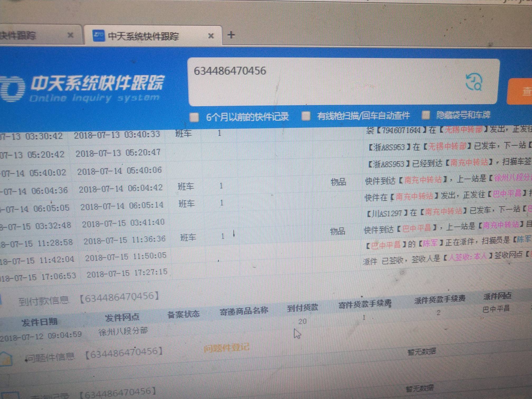Close the 中天系统快件跟踪 tab

pos(211,36)
